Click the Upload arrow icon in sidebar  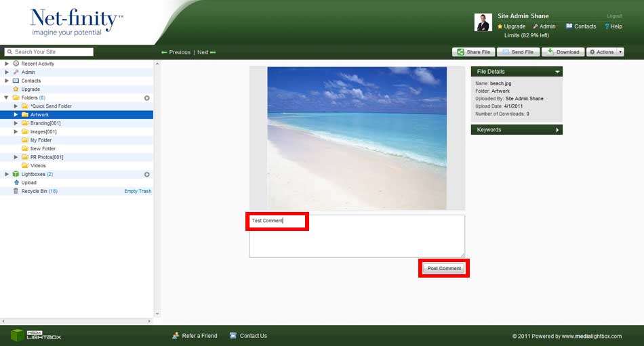16,183
